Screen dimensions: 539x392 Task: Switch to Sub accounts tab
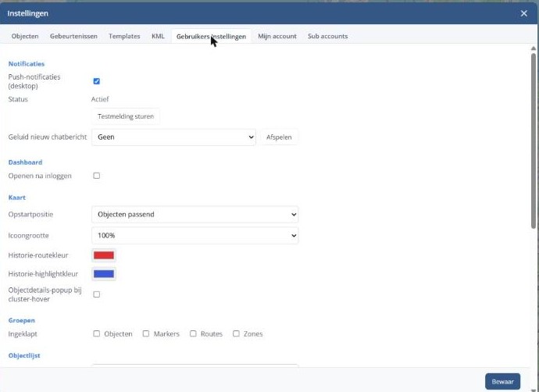pyautogui.click(x=327, y=36)
